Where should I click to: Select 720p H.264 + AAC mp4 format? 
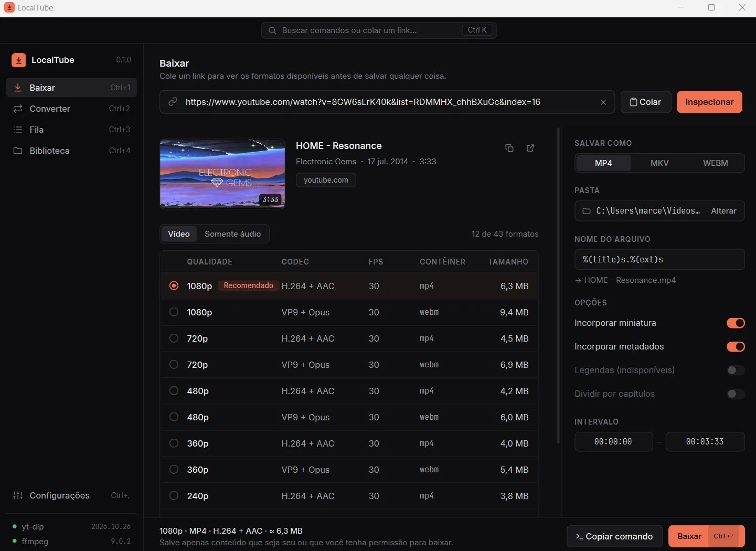pyautogui.click(x=349, y=338)
